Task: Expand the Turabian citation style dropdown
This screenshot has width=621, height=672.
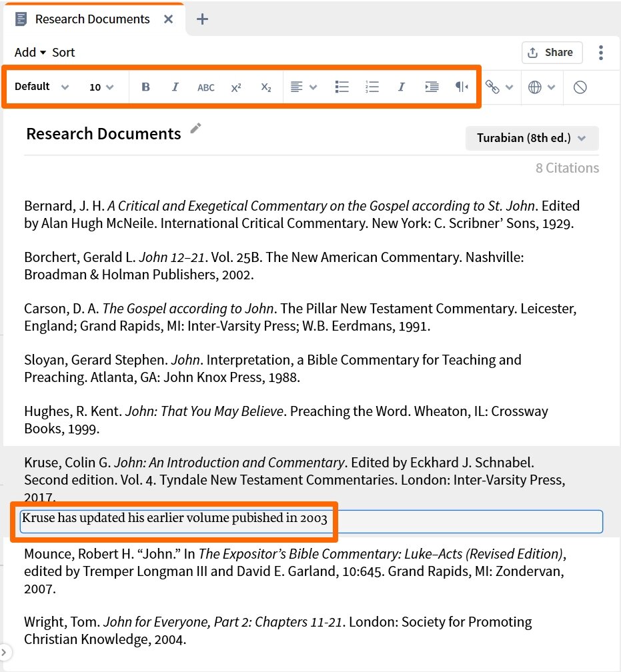Action: [x=532, y=138]
